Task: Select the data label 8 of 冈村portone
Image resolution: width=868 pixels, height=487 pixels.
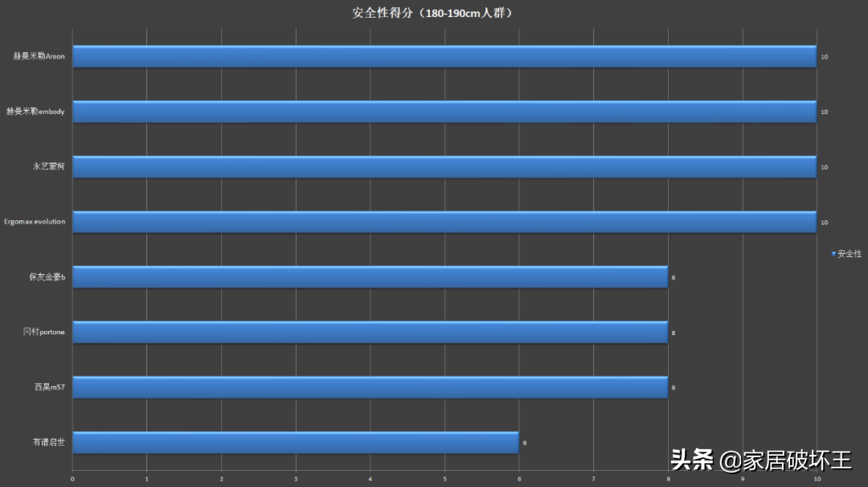Action: pyautogui.click(x=674, y=334)
